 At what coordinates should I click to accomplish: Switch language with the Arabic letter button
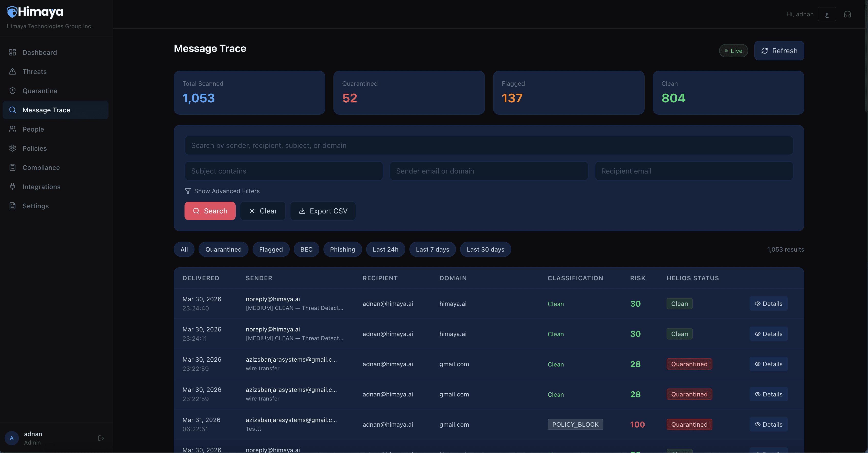click(827, 14)
